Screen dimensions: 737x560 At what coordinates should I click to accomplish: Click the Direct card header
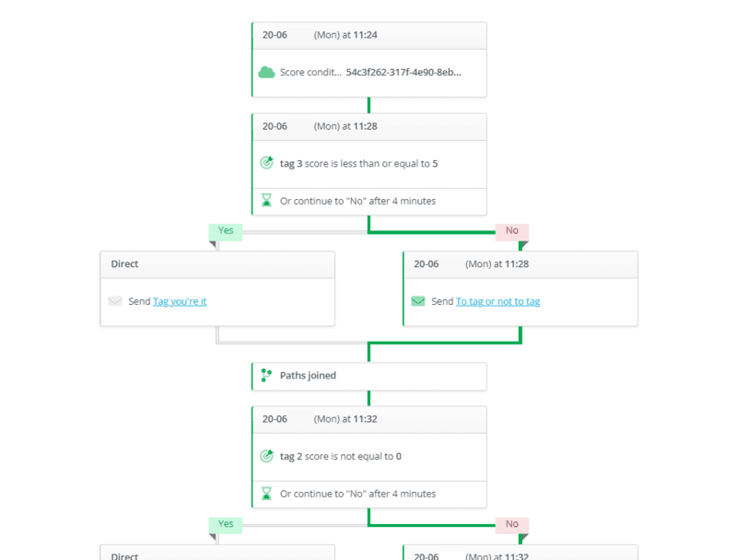[217, 264]
